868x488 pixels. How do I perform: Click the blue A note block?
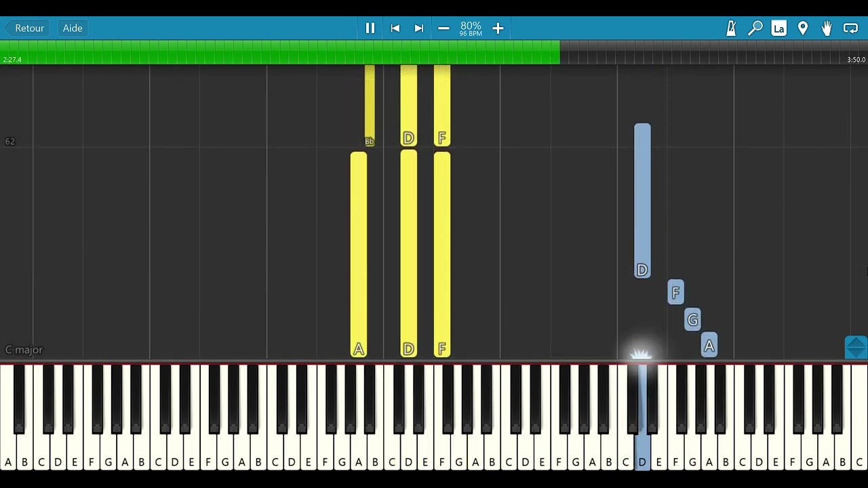(x=709, y=346)
